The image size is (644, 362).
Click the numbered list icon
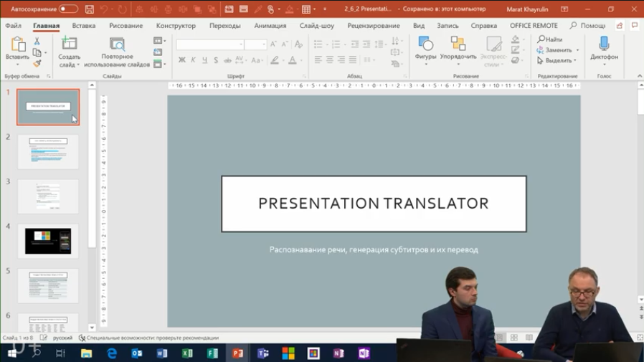point(336,44)
